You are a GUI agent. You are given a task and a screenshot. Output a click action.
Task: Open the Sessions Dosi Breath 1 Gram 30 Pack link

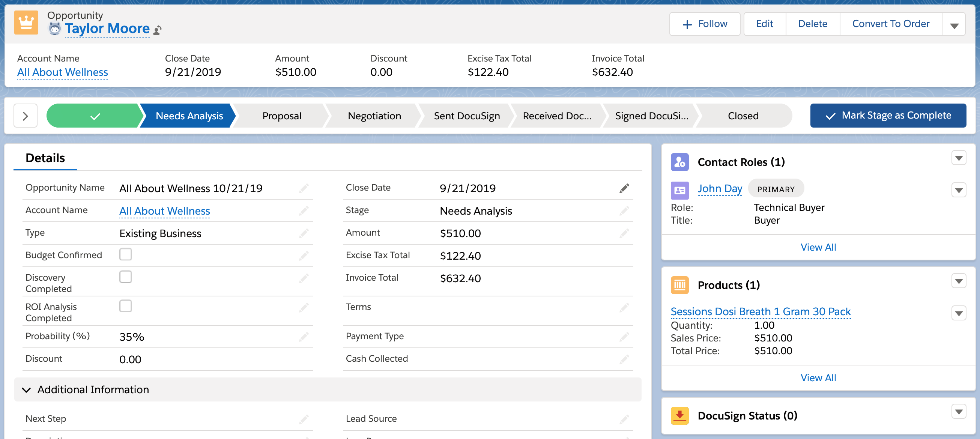pyautogui.click(x=760, y=311)
